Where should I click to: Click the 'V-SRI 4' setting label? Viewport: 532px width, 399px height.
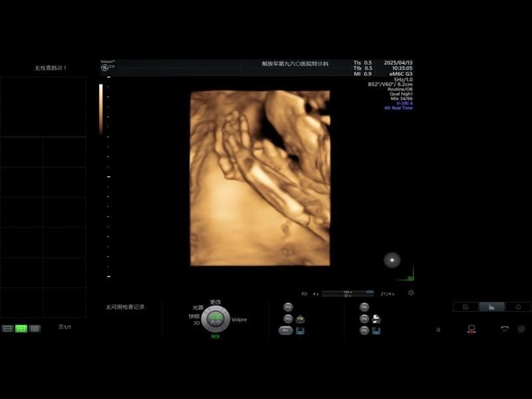pyautogui.click(x=404, y=103)
